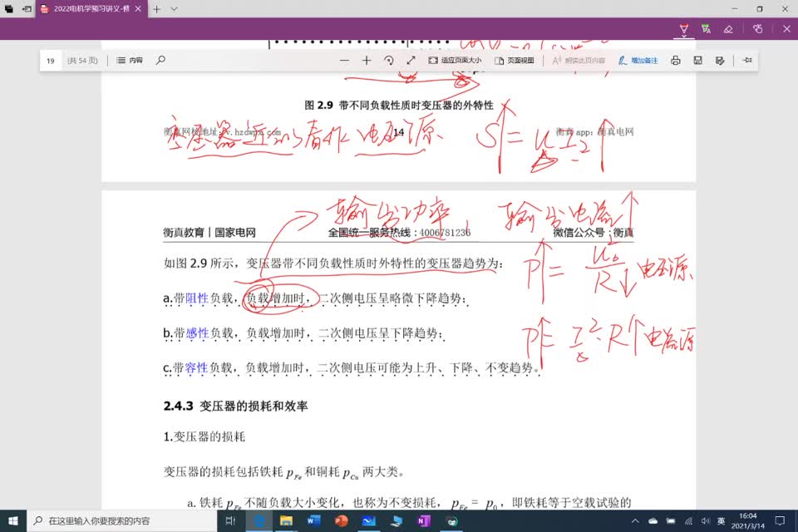This screenshot has height=532, width=798.
Task: Open PDF search magnifier
Action: tap(160, 61)
